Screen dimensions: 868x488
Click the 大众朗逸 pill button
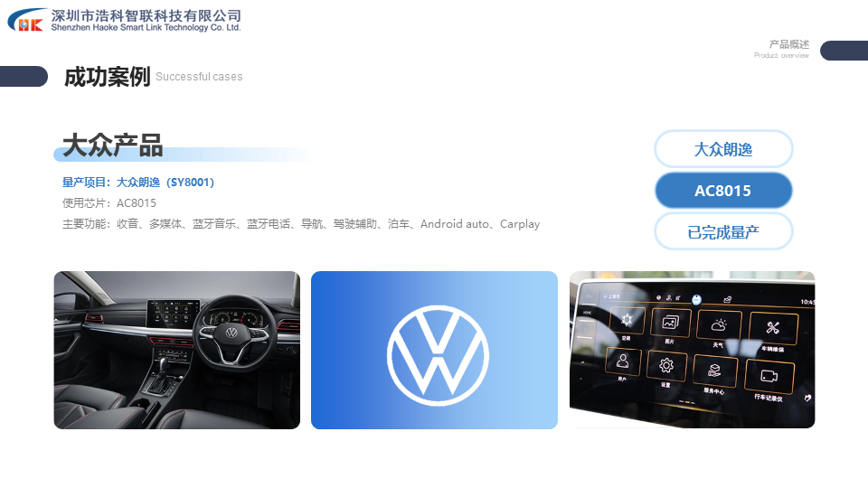[x=723, y=149]
